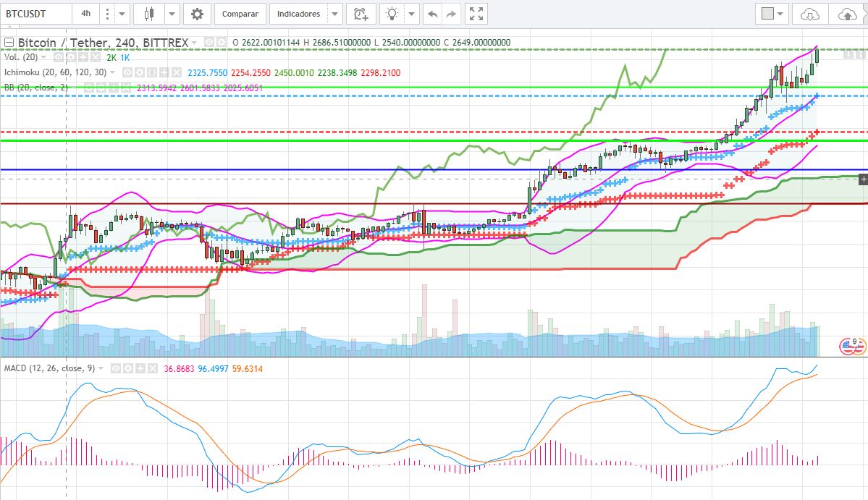Select the 4h timeframe button
The image size is (868, 500).
(86, 14)
